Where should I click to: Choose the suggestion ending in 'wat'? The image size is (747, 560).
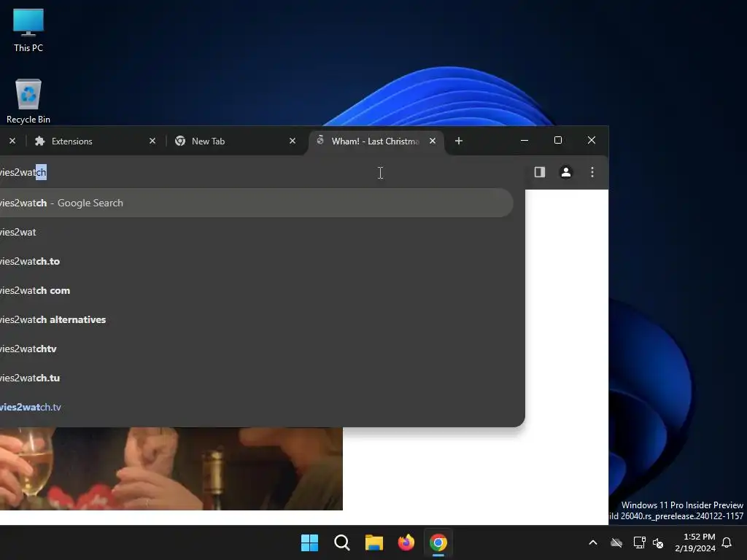pos(256,232)
